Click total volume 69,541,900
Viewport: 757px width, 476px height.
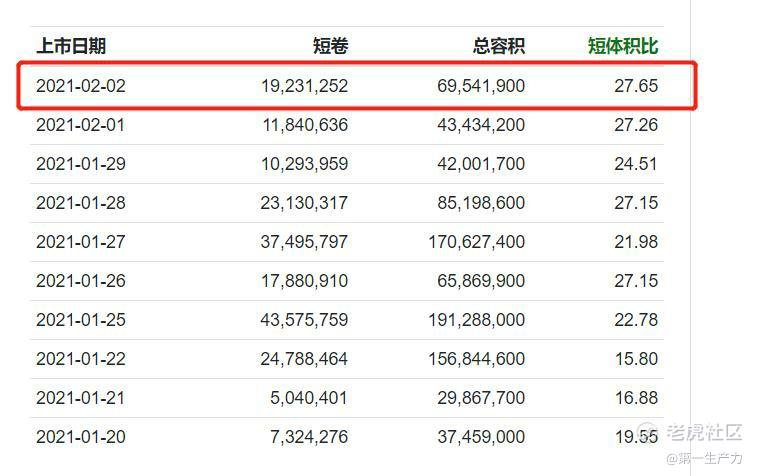pyautogui.click(x=481, y=86)
